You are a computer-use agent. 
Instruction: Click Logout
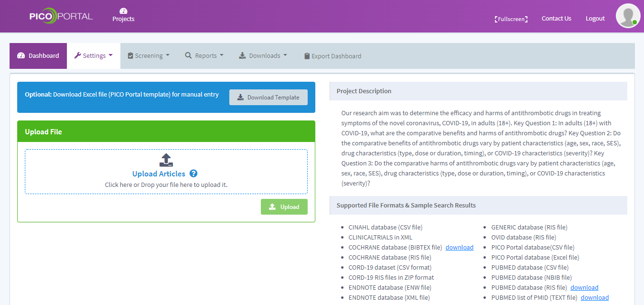click(595, 19)
